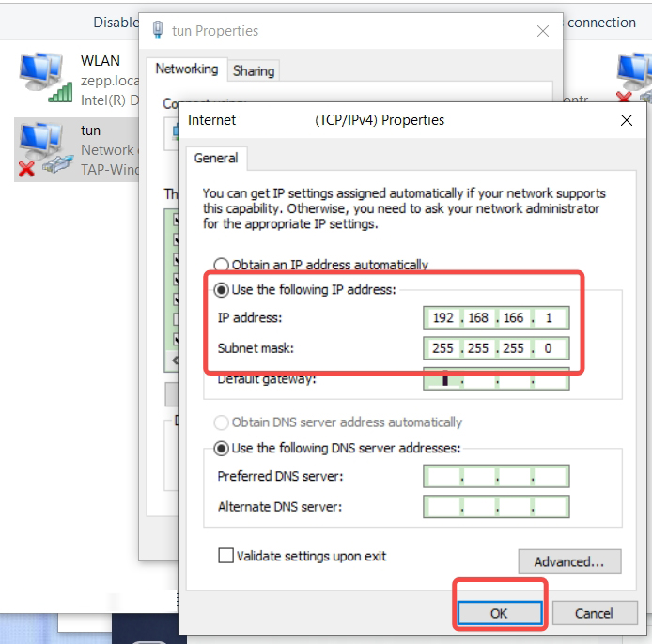This screenshot has width=652, height=644.
Task: Click the tun adapter name text
Action: 90,130
